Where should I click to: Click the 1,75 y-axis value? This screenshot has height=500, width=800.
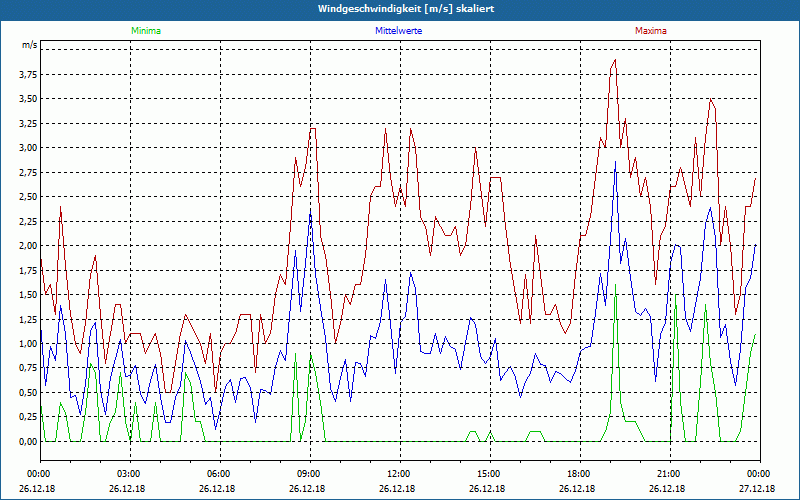pos(28,270)
